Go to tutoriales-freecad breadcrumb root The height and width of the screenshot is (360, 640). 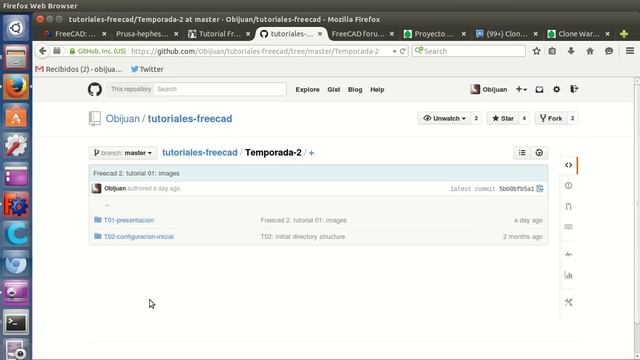[x=200, y=153]
